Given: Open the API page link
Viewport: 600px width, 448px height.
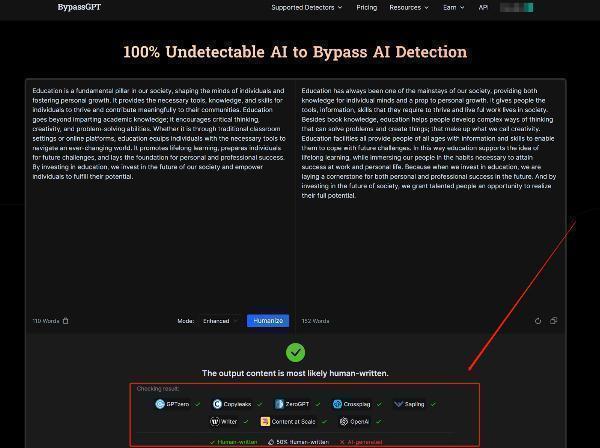Looking at the screenshot, I should [483, 8].
